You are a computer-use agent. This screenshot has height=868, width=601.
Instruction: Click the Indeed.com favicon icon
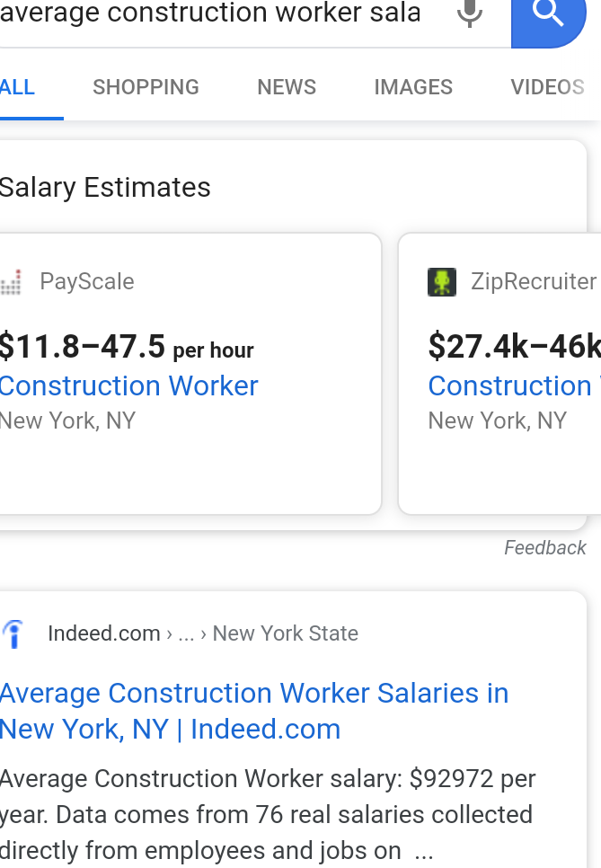[x=13, y=633]
